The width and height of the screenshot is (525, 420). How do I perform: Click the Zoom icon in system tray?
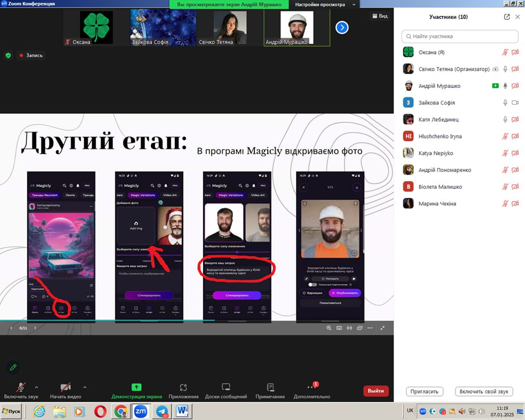point(423,411)
